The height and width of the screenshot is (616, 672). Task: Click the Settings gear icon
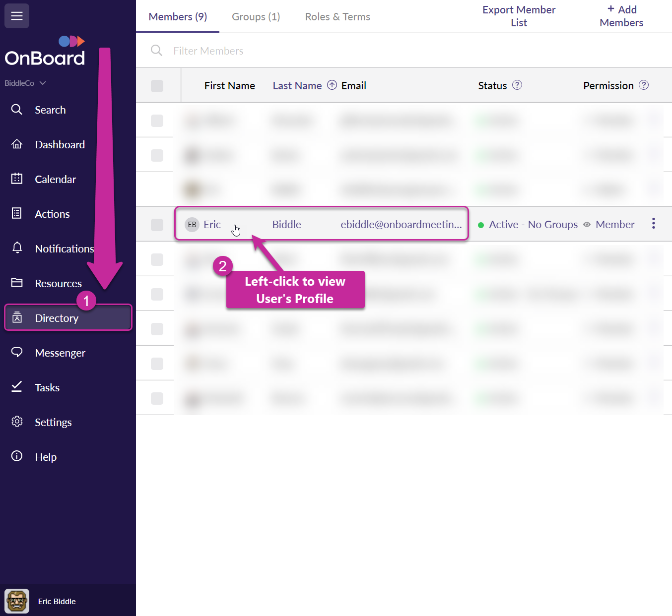coord(17,422)
